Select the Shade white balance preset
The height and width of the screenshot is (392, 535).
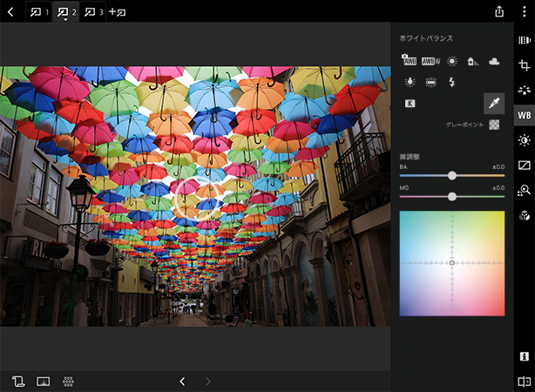click(x=473, y=61)
